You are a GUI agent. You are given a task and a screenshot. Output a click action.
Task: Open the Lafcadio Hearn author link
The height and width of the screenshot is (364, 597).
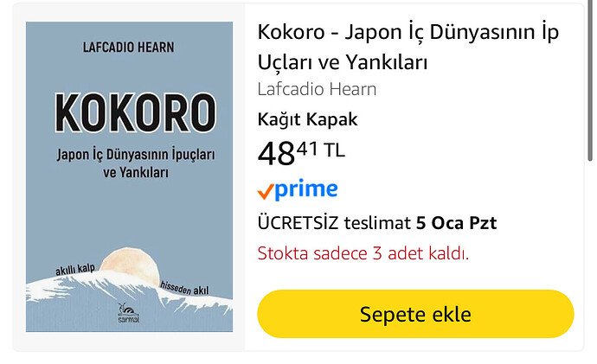click(x=317, y=89)
